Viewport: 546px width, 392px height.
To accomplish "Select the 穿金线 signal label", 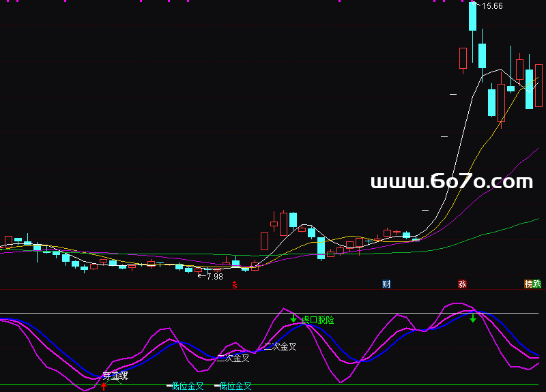I will (x=115, y=375).
